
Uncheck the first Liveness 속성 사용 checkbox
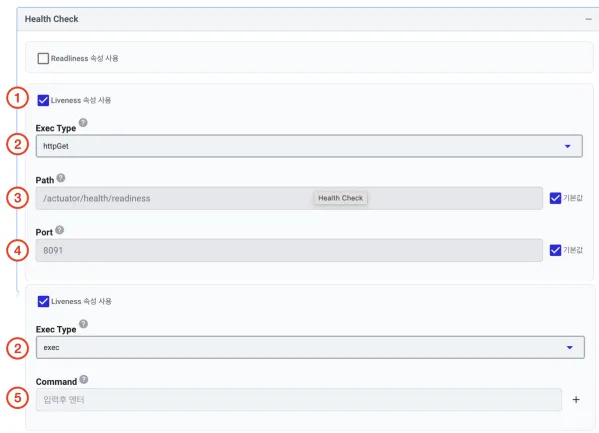[x=43, y=101]
